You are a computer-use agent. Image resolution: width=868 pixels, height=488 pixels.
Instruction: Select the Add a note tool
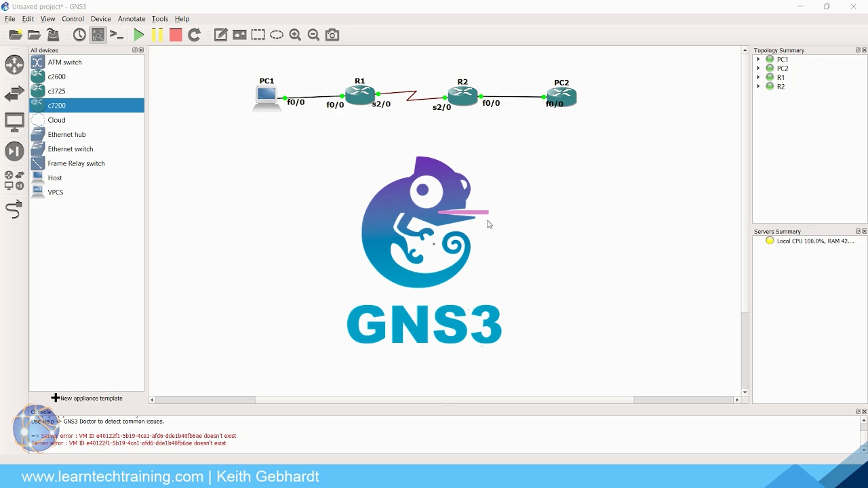[x=221, y=35]
